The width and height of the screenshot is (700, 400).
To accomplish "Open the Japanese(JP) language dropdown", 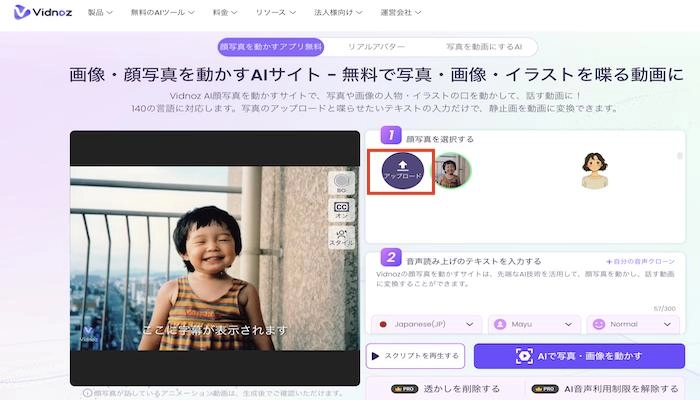I will click(x=426, y=325).
